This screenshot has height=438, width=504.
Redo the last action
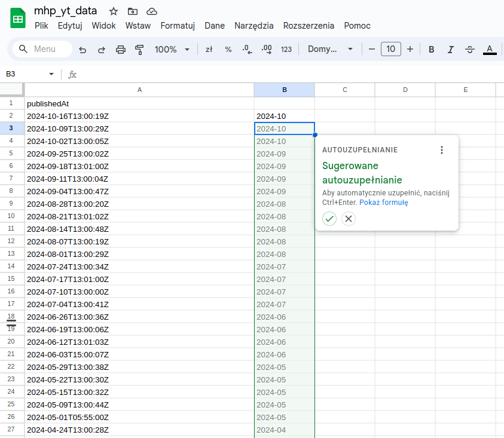coord(100,49)
